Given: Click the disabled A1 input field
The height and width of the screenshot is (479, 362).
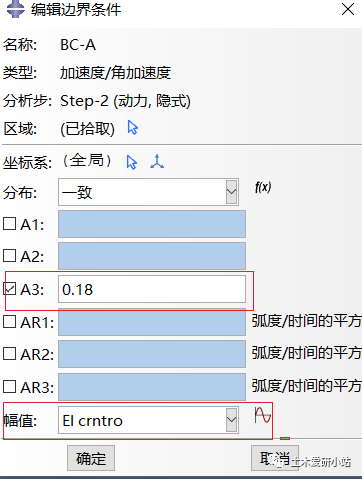Looking at the screenshot, I should (x=152, y=224).
